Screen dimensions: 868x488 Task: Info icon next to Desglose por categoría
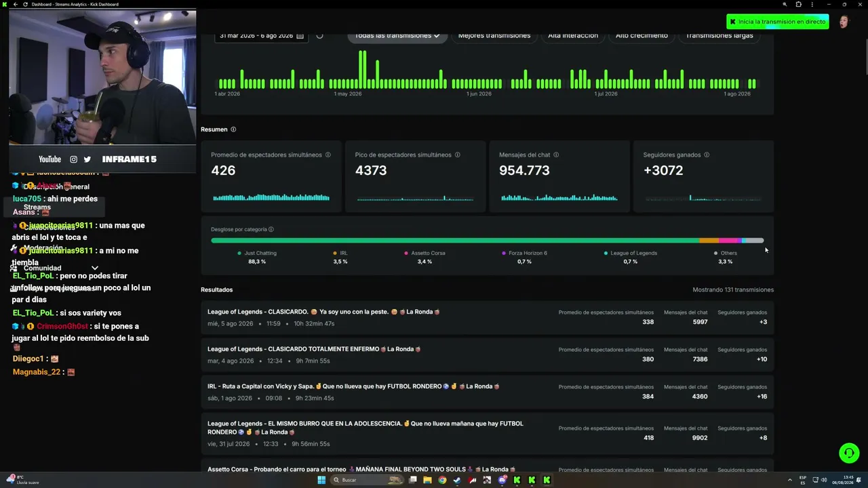point(271,230)
